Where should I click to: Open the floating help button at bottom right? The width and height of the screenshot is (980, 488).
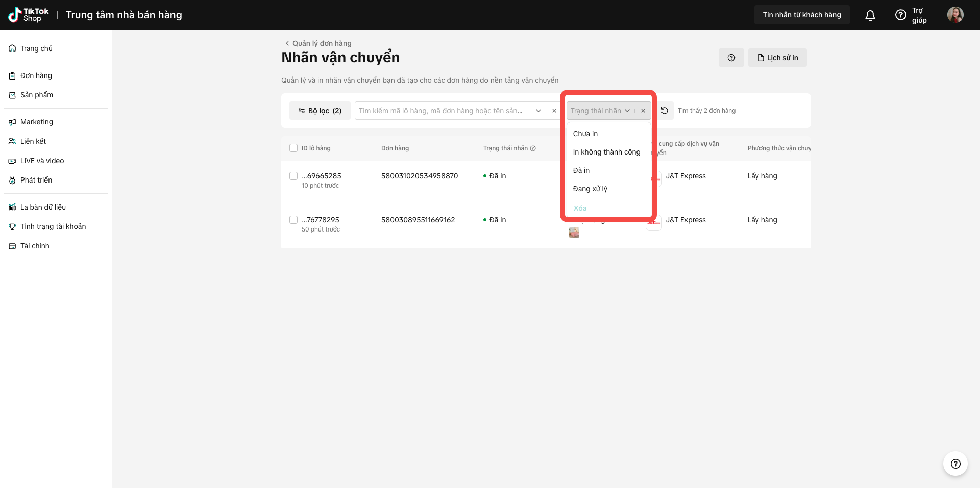point(955,464)
